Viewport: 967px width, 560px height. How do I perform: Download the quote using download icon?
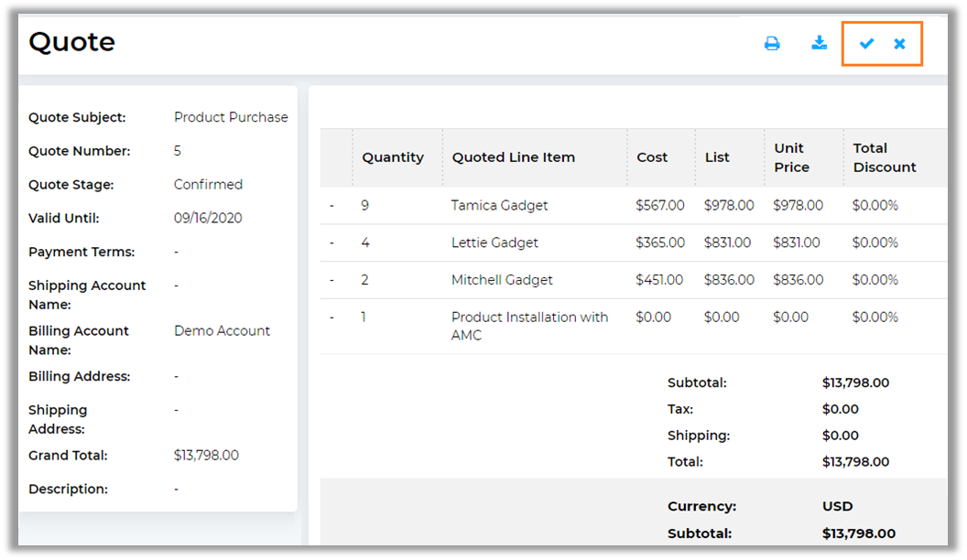pyautogui.click(x=820, y=43)
